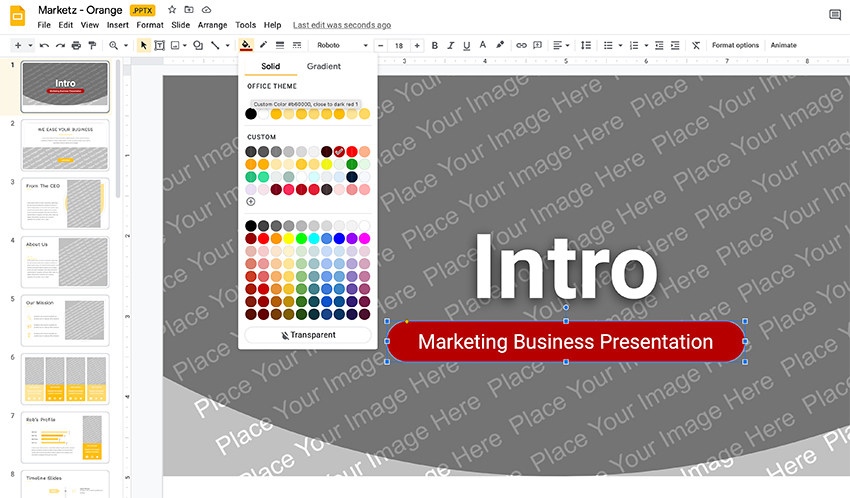Select slide 2 thumbnail 'We Ease Your Business'
The width and height of the screenshot is (850, 498).
pyautogui.click(x=65, y=145)
